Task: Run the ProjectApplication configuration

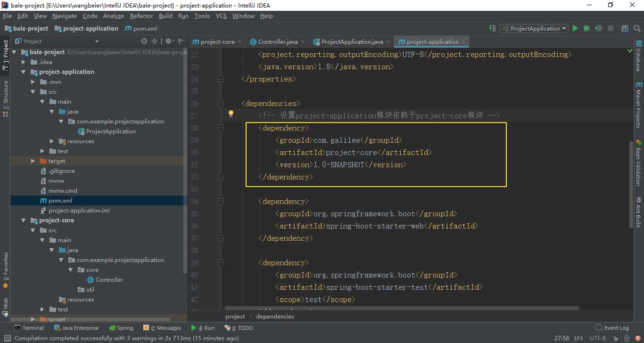Action: (575, 28)
